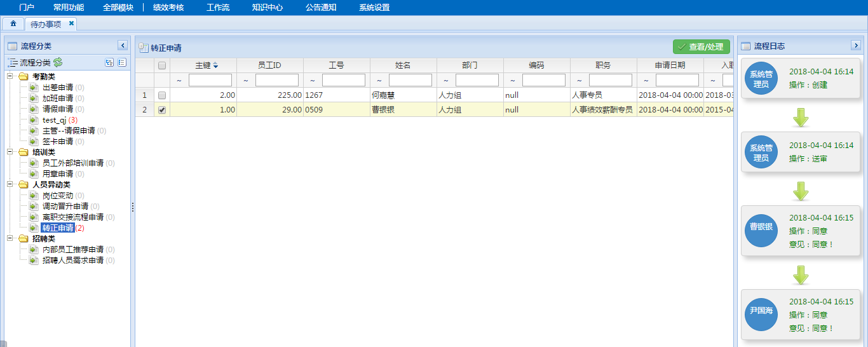Click the 姓名 filter input field

pyautogui.click(x=410, y=80)
